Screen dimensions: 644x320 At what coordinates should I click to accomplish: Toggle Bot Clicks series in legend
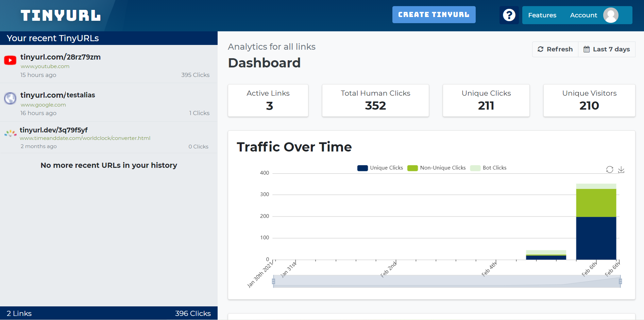[x=488, y=168]
